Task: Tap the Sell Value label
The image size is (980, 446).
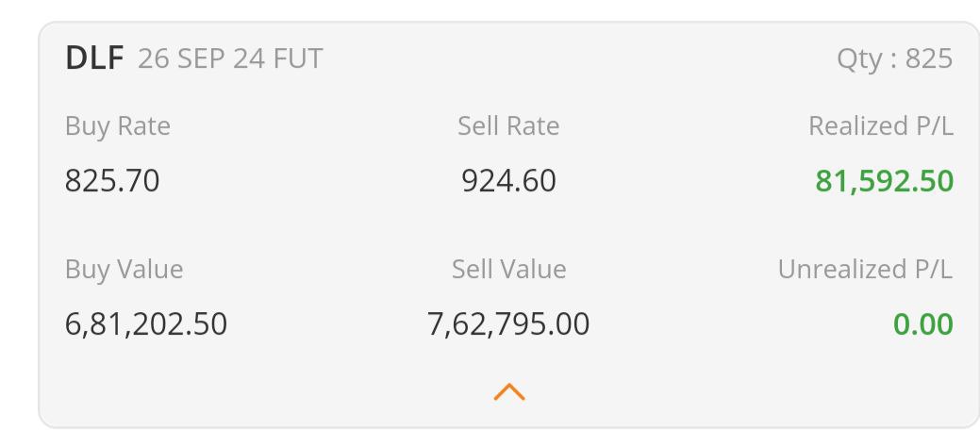Action: click(508, 270)
